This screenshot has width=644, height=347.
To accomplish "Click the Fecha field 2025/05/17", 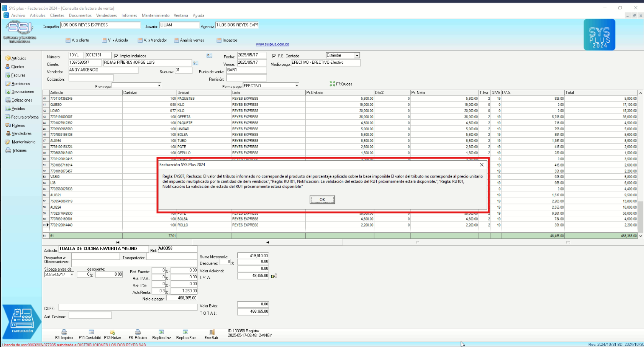I will [252, 55].
